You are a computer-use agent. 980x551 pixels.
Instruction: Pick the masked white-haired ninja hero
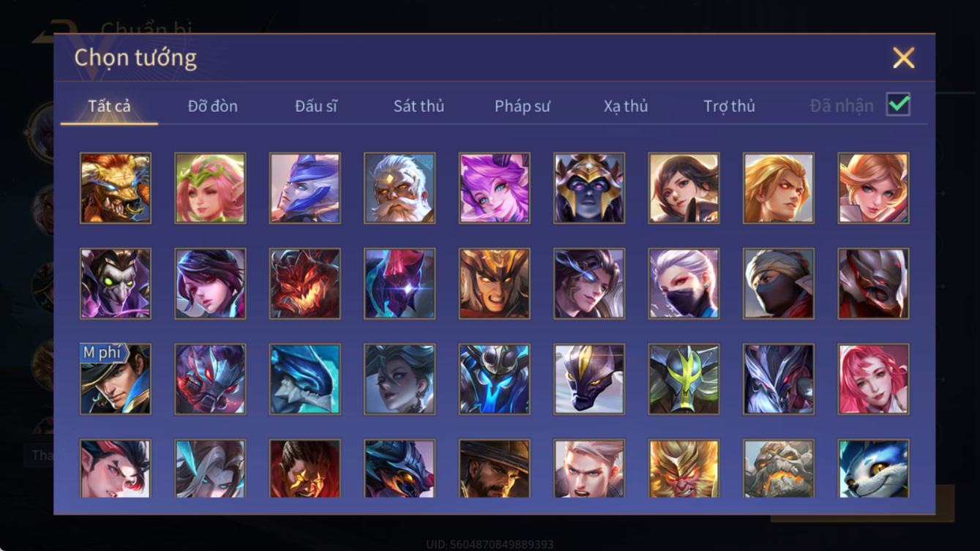coord(684,284)
